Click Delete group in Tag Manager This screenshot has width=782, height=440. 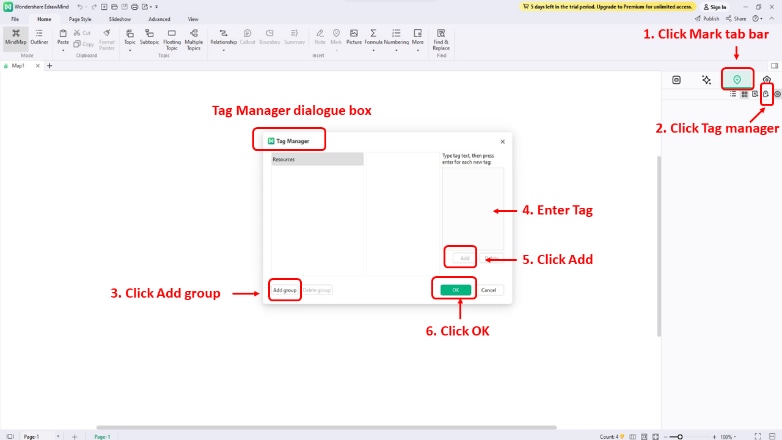click(x=317, y=290)
